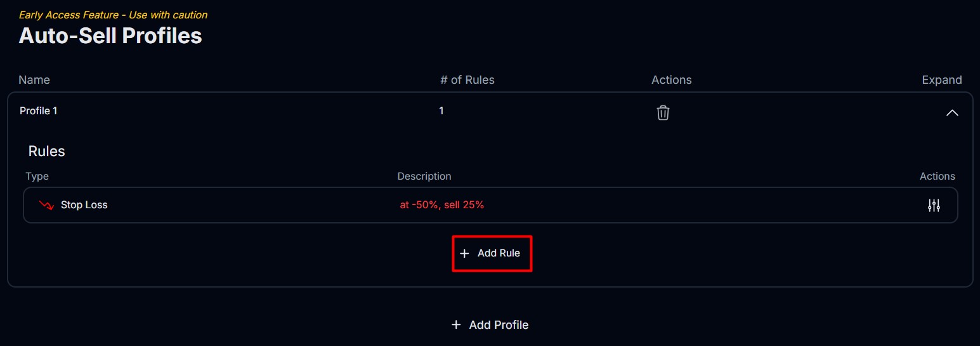980x346 pixels.
Task: Click the Add Profile button label
Action: coord(499,325)
